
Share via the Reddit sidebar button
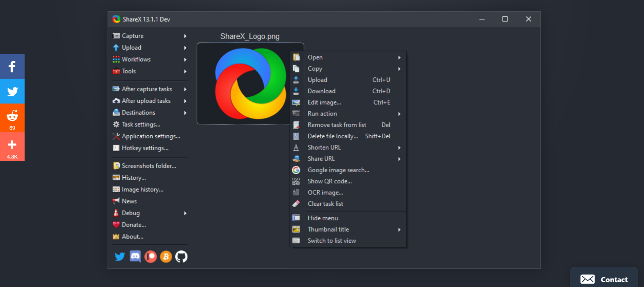pos(12,118)
